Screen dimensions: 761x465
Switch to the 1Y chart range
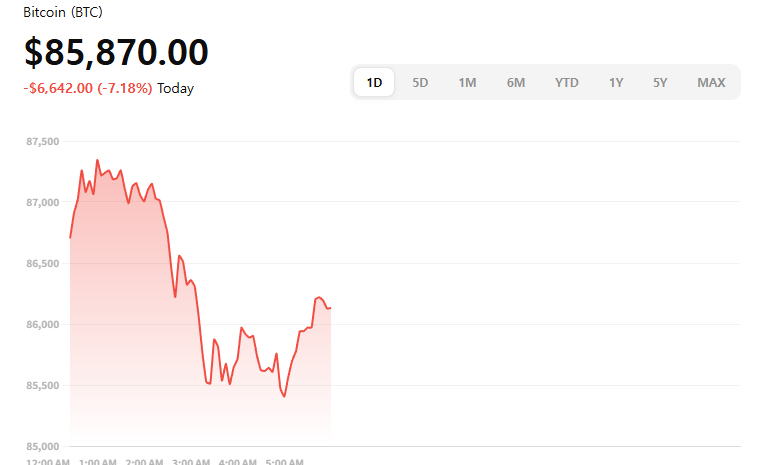[616, 82]
